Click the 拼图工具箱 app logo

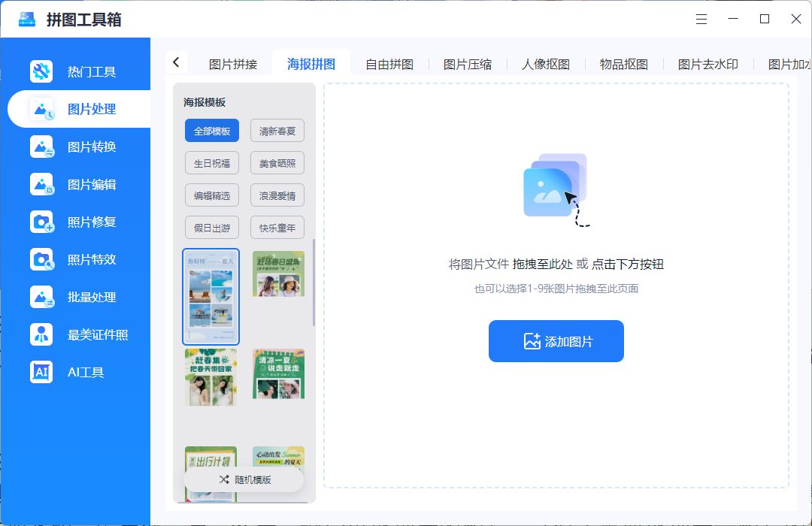(x=27, y=19)
